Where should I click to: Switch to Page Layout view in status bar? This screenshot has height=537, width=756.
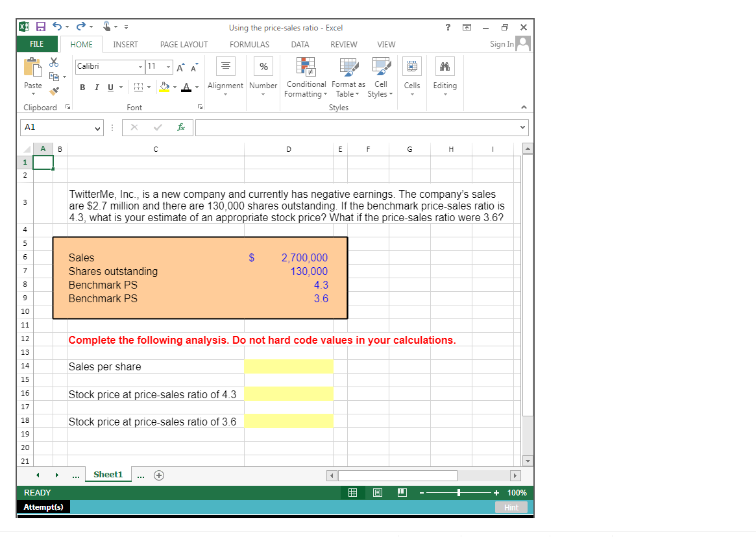(378, 493)
